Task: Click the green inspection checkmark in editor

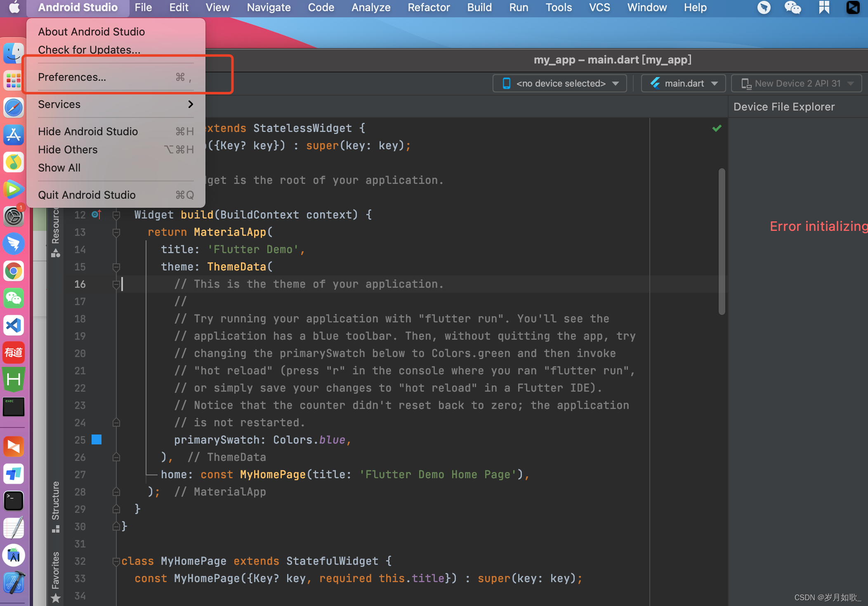Action: click(717, 128)
